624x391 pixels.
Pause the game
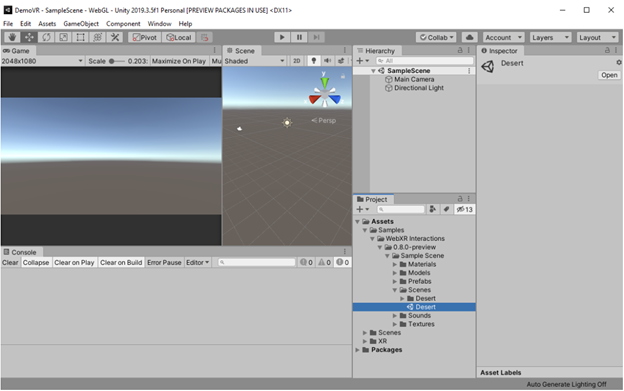(299, 37)
